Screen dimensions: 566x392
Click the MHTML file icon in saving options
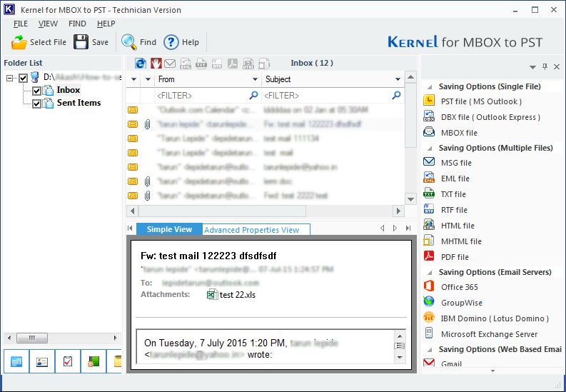point(429,241)
